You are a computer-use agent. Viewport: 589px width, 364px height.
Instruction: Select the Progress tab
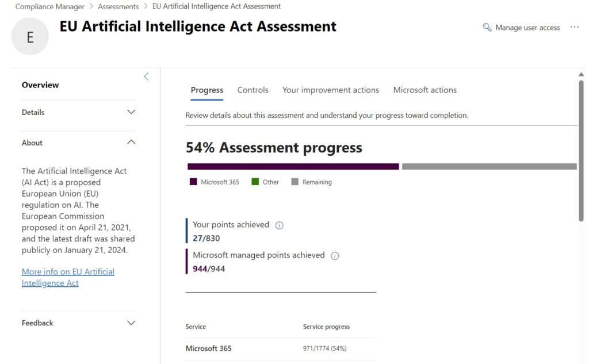tap(206, 90)
